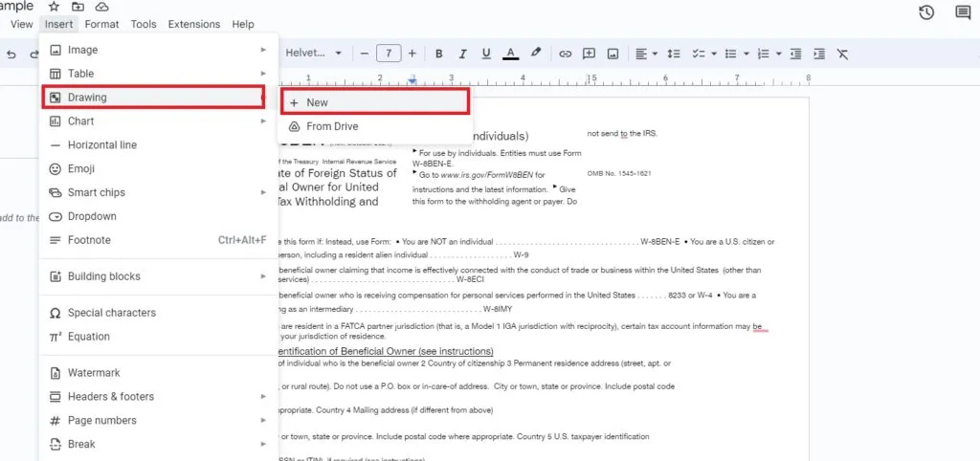
Task: Expand the Smart chips submenu
Action: pyautogui.click(x=158, y=192)
